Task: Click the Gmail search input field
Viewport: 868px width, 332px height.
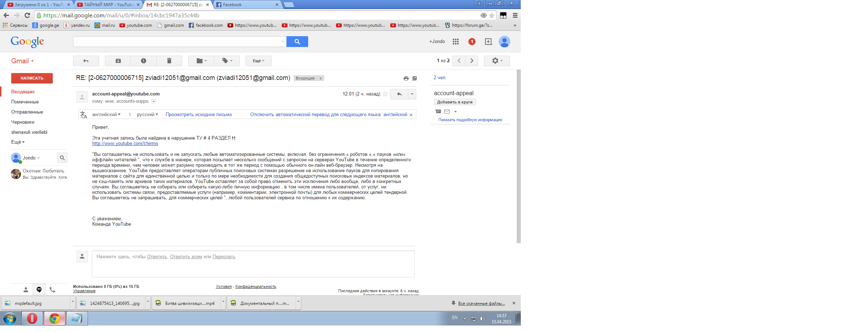Action: [x=180, y=42]
